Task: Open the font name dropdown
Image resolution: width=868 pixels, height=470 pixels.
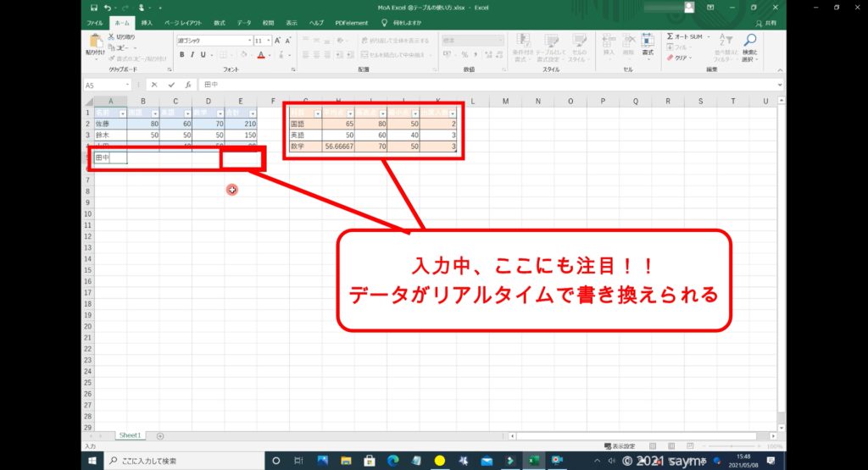Action: point(248,40)
